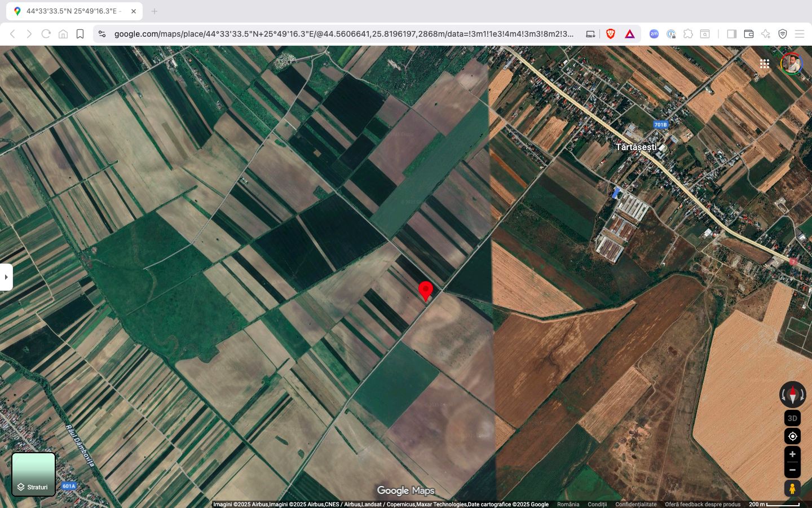Open a new browser tab
This screenshot has width=812, height=508.
pos(155,11)
